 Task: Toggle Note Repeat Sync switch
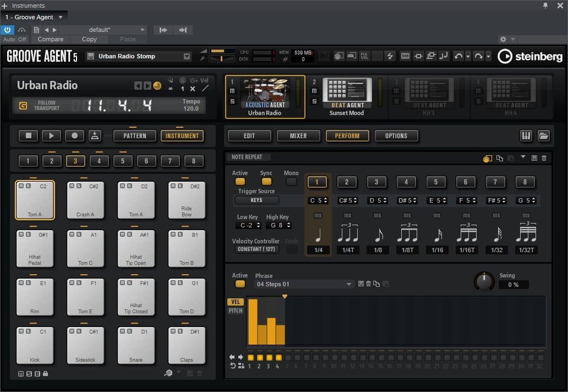point(266,181)
